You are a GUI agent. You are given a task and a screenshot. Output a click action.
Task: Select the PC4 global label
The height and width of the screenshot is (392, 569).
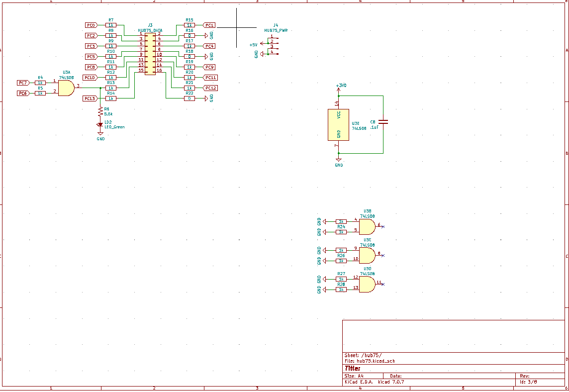209,46
